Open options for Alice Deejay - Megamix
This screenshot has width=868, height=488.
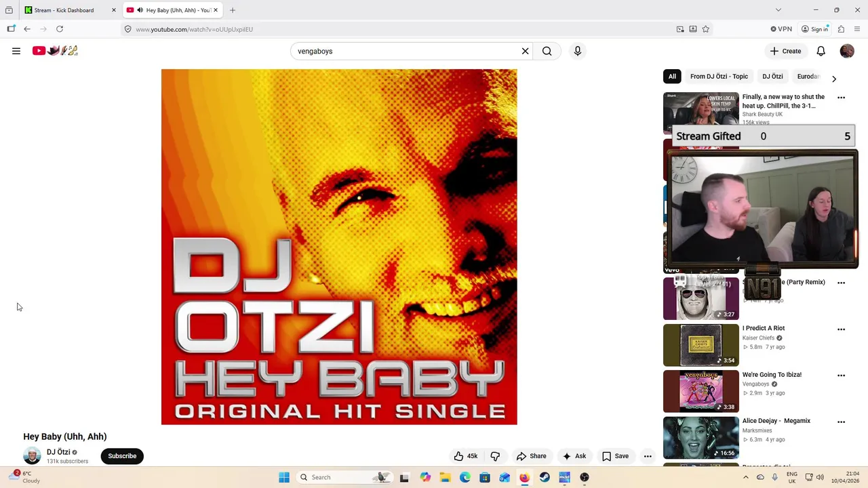click(x=841, y=422)
